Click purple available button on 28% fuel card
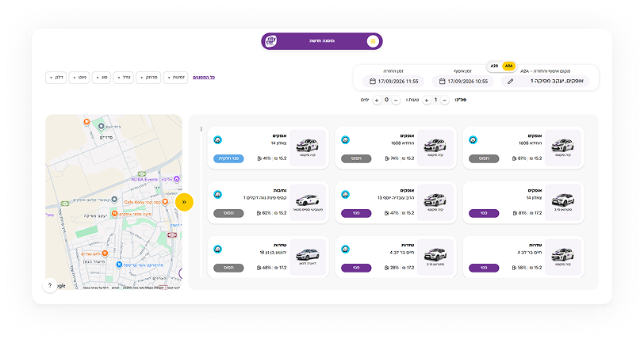 tap(356, 268)
